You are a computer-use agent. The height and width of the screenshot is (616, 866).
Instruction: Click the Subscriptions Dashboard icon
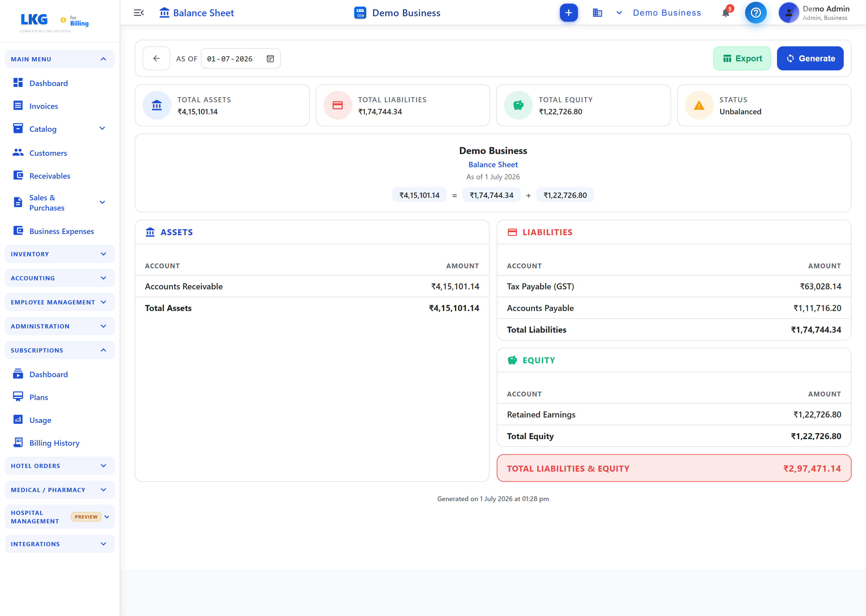click(x=18, y=374)
